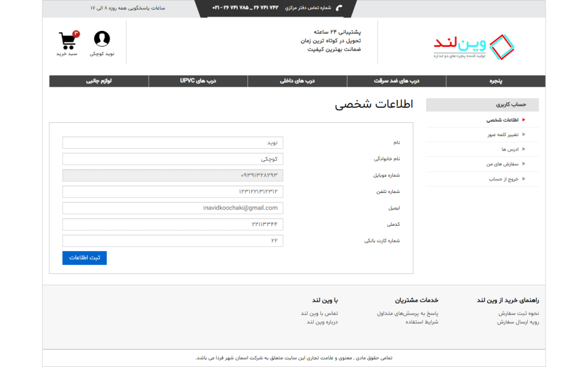Click the Winland logo
The width and height of the screenshot is (588, 367).
(474, 47)
